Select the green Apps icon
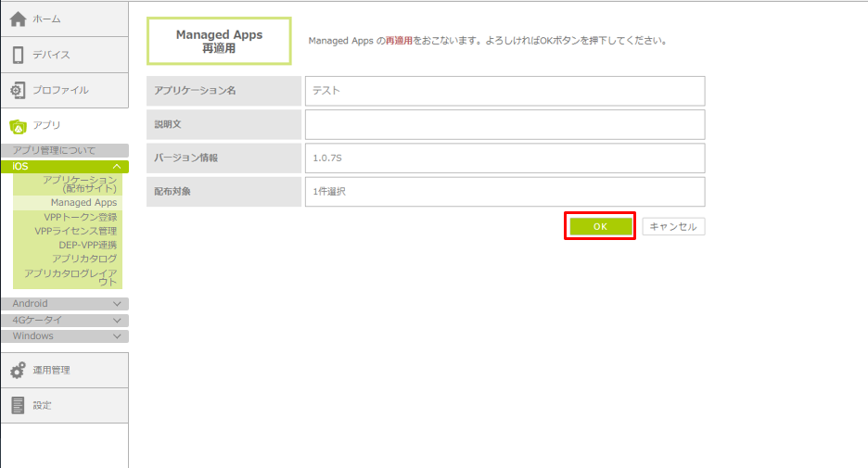868x468 pixels. 18,126
